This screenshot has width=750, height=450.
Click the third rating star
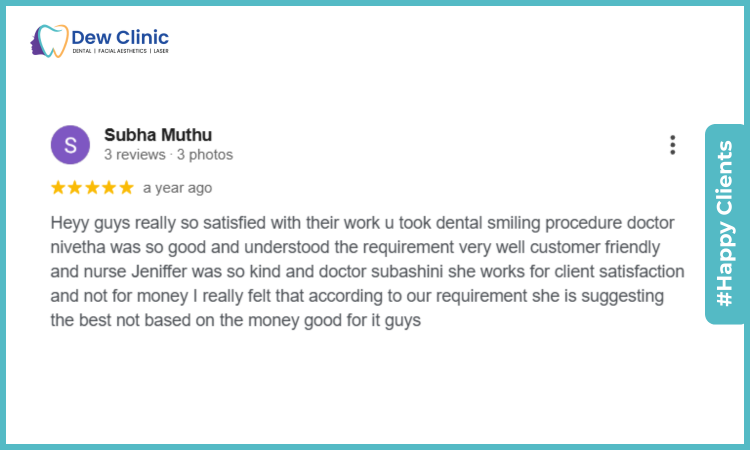[92, 187]
